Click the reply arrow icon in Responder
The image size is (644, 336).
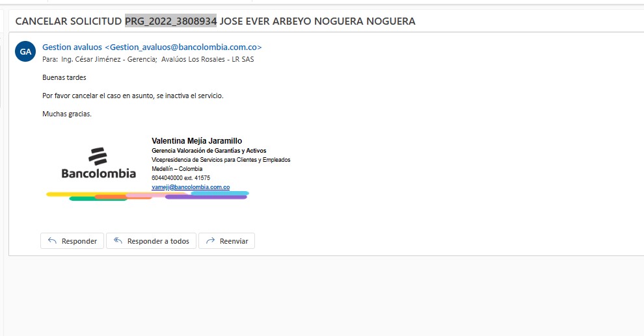point(53,240)
